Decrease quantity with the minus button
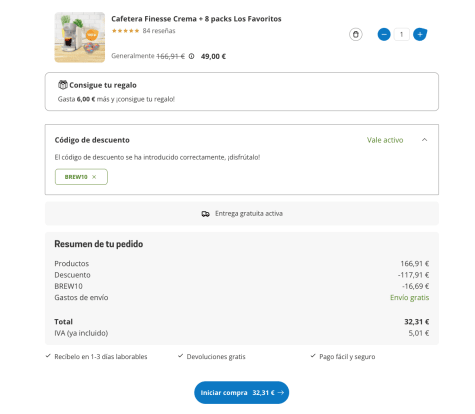 pyautogui.click(x=384, y=34)
